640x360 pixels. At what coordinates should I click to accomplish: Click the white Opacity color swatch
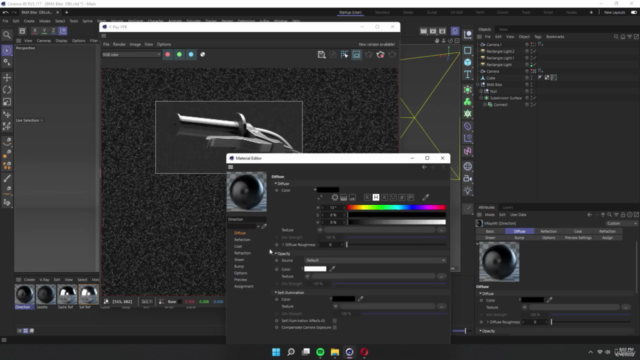click(315, 269)
